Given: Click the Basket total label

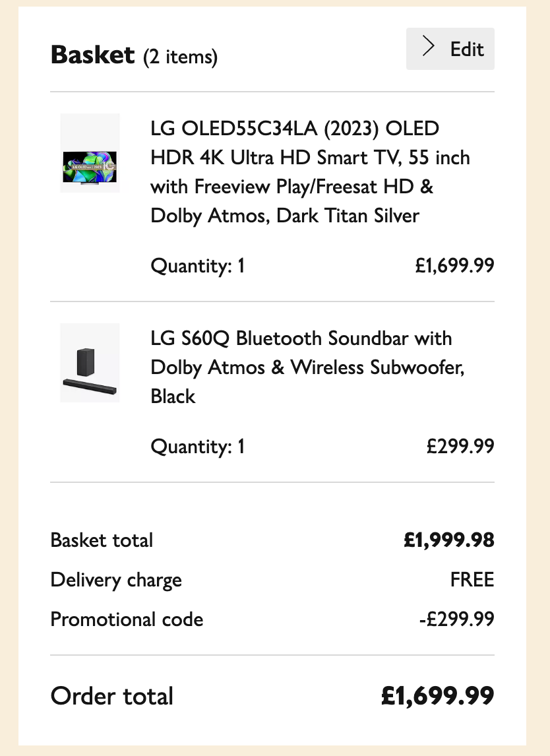Looking at the screenshot, I should (102, 540).
